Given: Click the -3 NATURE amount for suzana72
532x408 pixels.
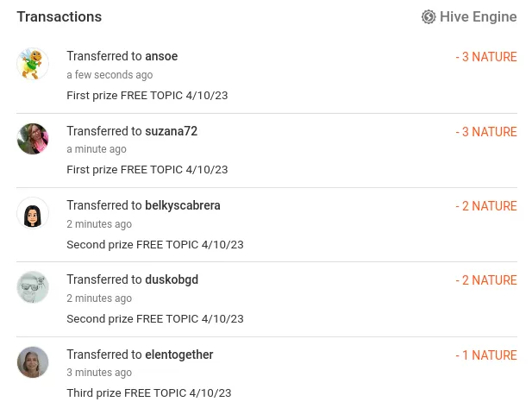Looking at the screenshot, I should tap(486, 132).
